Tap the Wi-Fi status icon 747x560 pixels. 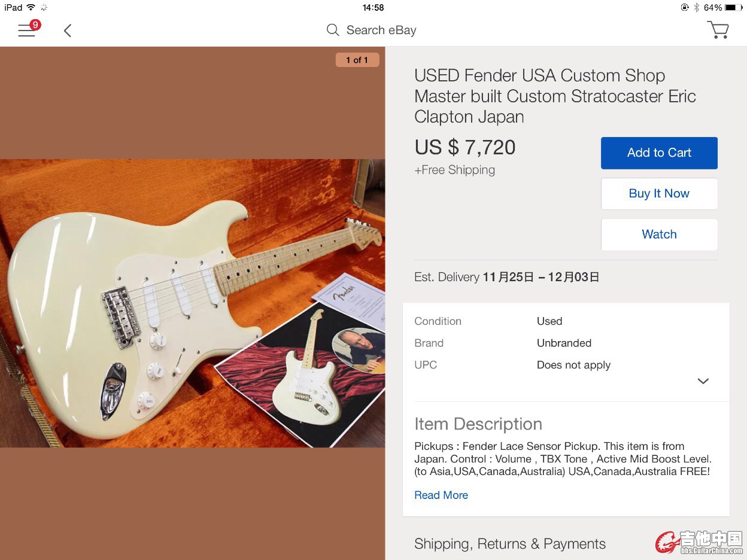[31, 8]
